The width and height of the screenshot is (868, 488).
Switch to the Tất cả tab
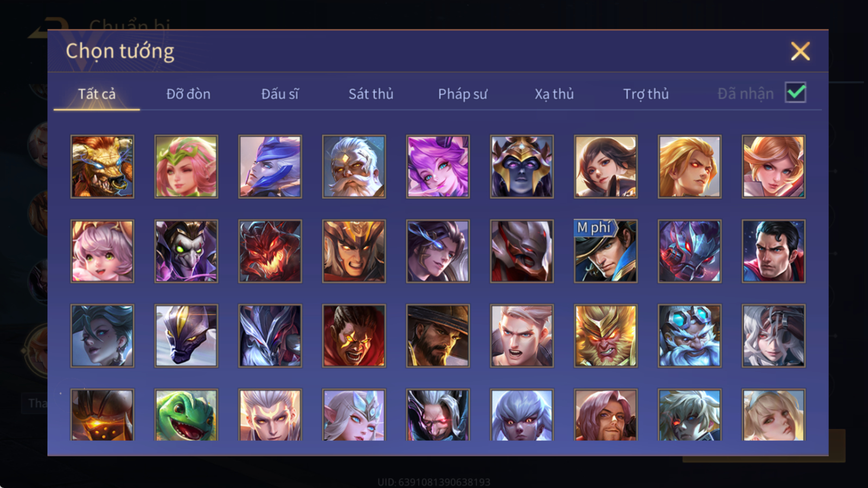click(97, 94)
